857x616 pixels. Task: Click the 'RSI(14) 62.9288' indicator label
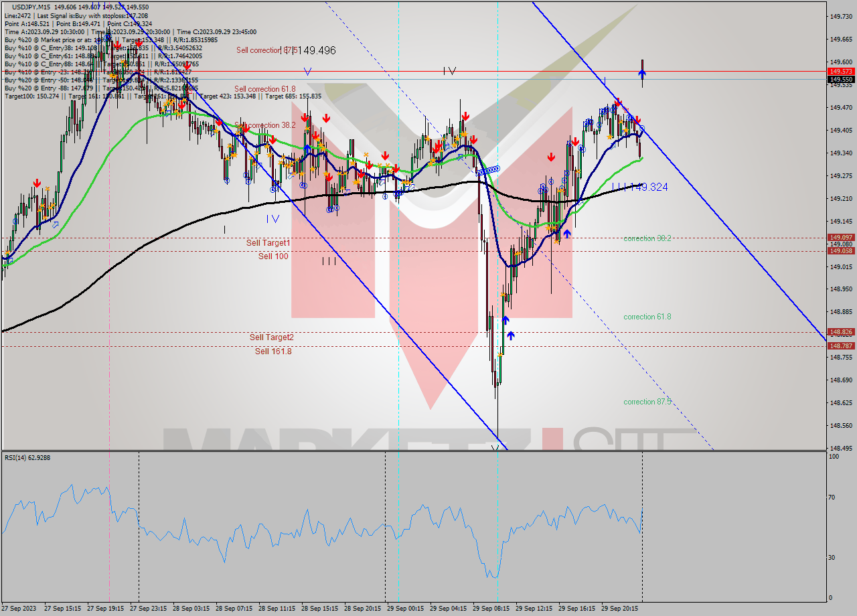pyautogui.click(x=27, y=458)
